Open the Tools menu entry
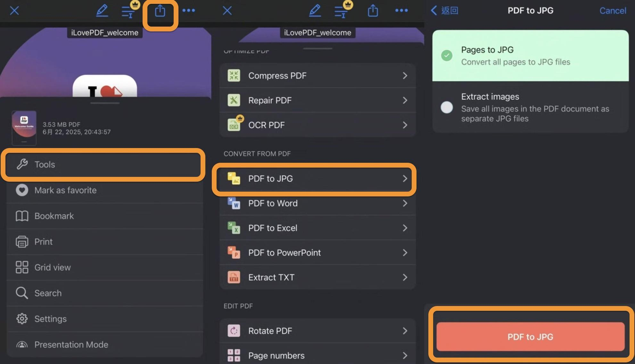635x364 pixels. click(x=104, y=164)
